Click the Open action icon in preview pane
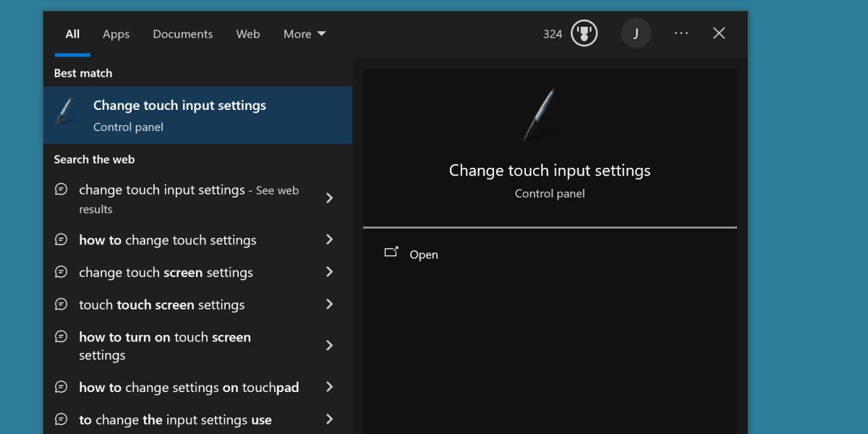Screen dimensions: 868x434 pos(391,252)
